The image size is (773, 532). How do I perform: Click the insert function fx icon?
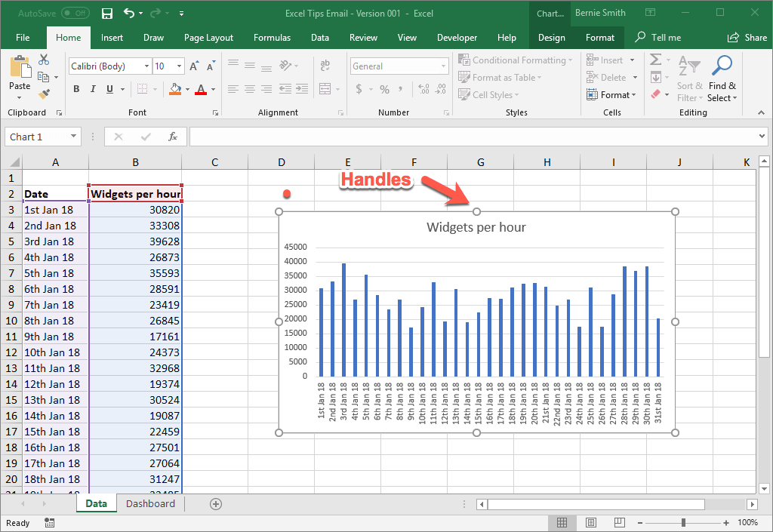[173, 137]
